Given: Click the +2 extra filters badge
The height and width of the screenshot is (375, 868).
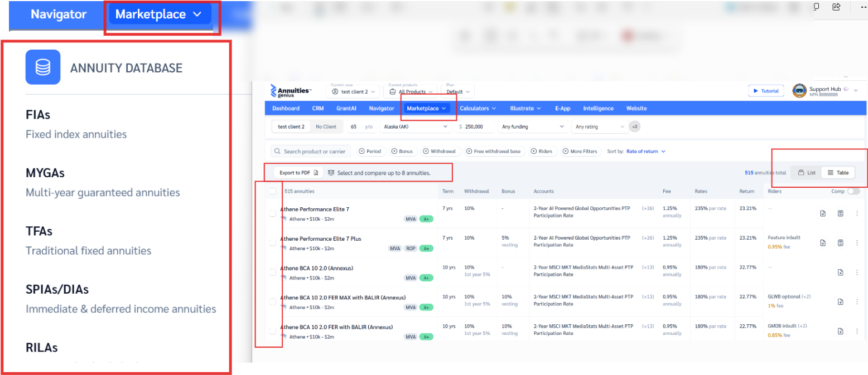Looking at the screenshot, I should tap(634, 126).
